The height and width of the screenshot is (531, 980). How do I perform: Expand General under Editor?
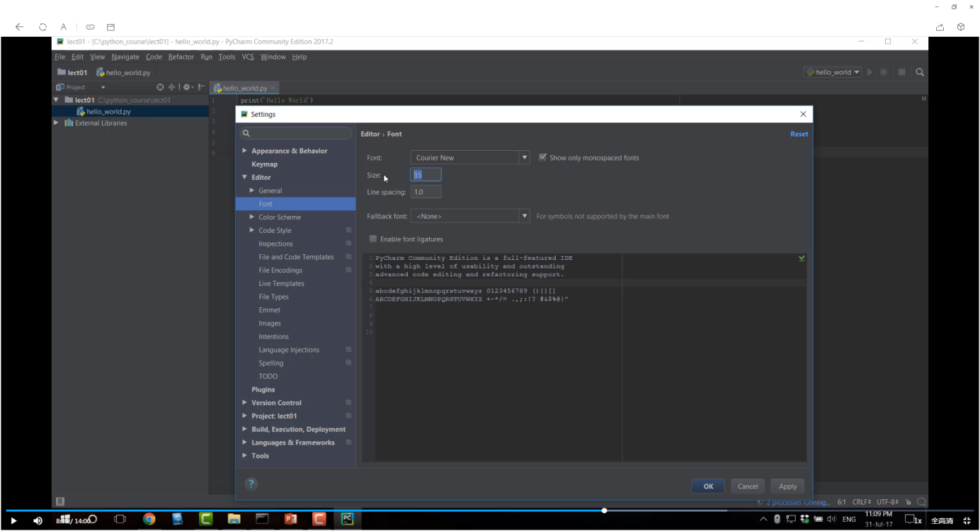click(x=252, y=190)
